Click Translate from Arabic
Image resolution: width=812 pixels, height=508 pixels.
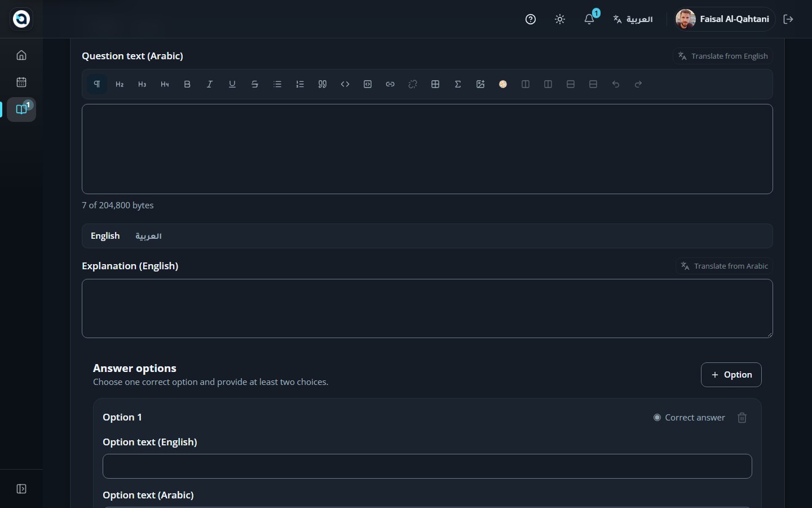[x=724, y=266]
